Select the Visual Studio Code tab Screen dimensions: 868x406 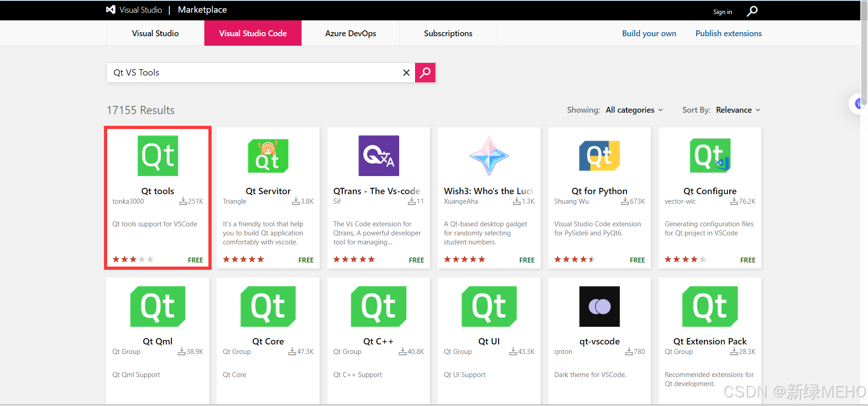coord(253,33)
